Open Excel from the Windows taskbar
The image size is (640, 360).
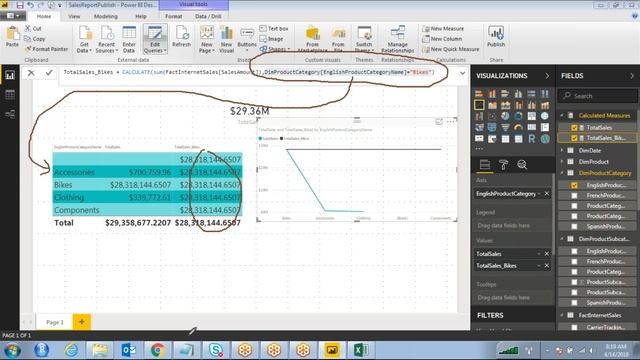point(360,350)
